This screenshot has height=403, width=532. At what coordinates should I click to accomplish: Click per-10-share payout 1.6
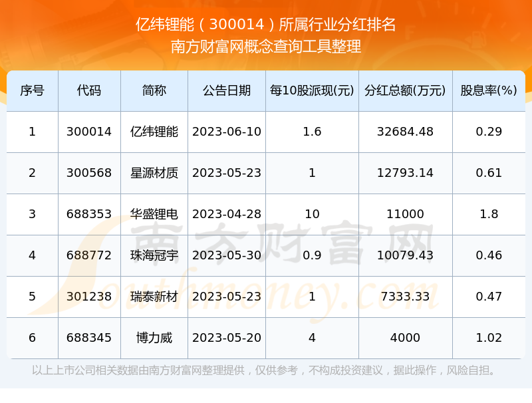(x=312, y=132)
